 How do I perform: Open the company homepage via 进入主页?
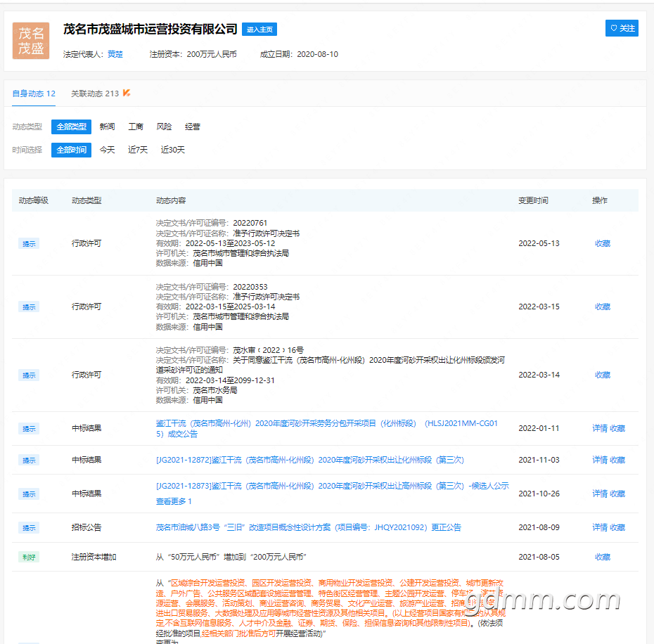pos(259,30)
